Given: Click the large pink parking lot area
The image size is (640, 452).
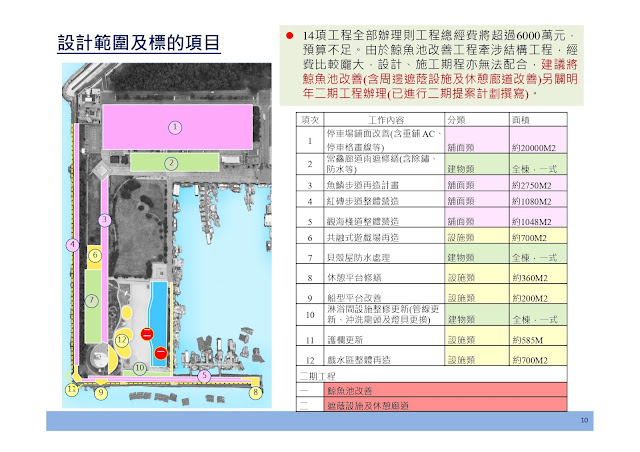Looking at the screenshot, I should [178, 127].
